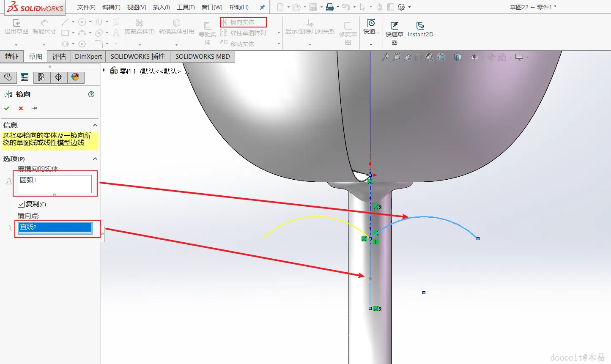Uncheck the 复制(C) copy checkbox
The width and height of the screenshot is (611, 364).
[21, 204]
